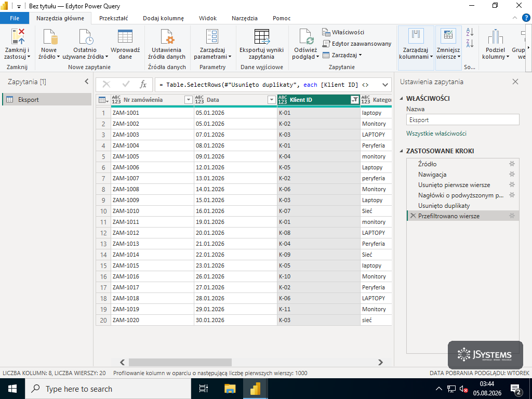Collapse the WŁAŚCIWOŚCI section
The width and height of the screenshot is (532, 399).
pos(402,99)
